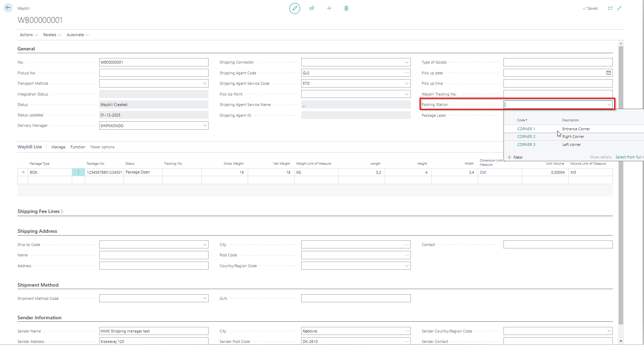Click New in the packing station dropdown
This screenshot has width=644, height=345.
[x=515, y=157]
